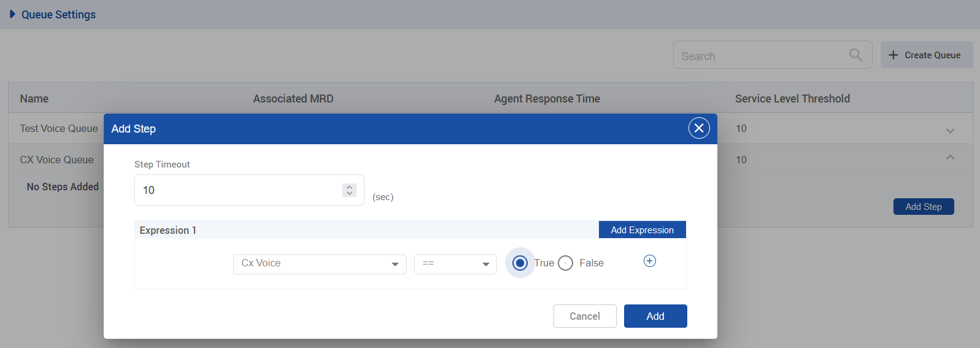The image size is (980, 348).
Task: Click the Service Level Threshold column header
Action: coord(792,99)
